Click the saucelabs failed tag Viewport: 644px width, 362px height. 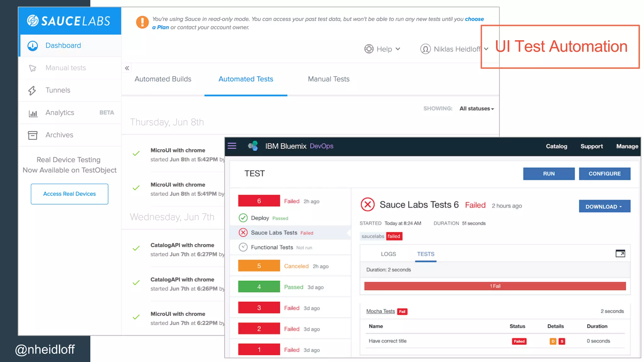[x=381, y=236]
